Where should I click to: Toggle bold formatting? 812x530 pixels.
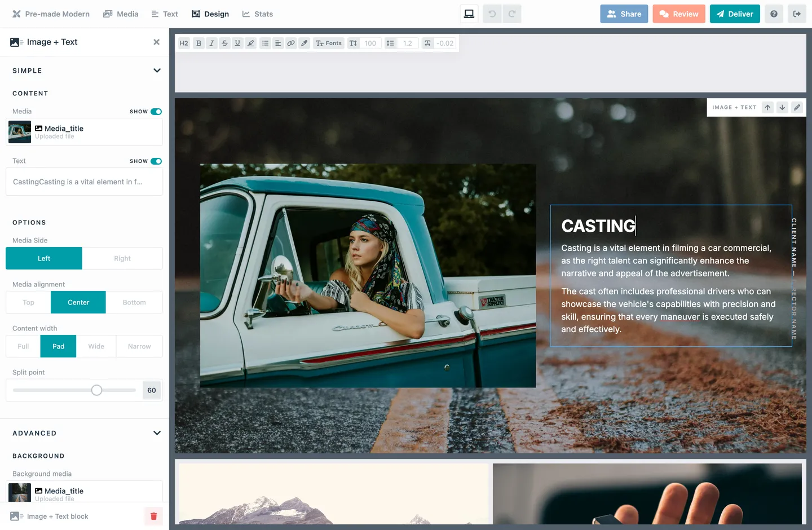pyautogui.click(x=198, y=43)
